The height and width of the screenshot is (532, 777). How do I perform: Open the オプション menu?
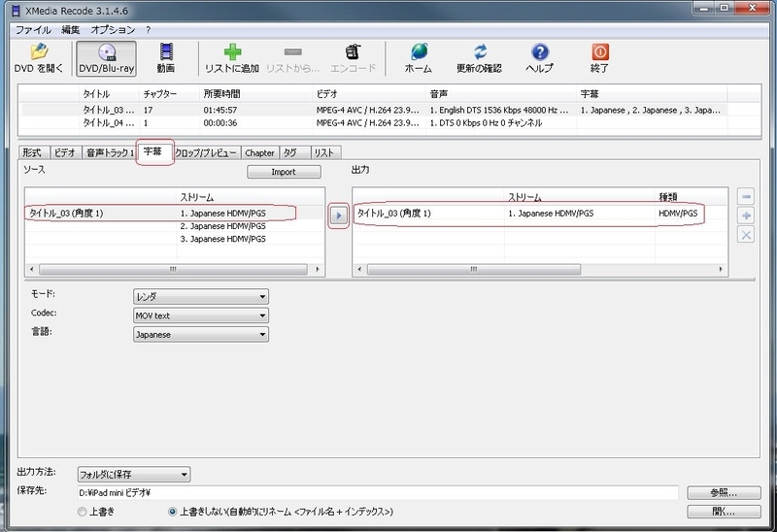[x=113, y=30]
